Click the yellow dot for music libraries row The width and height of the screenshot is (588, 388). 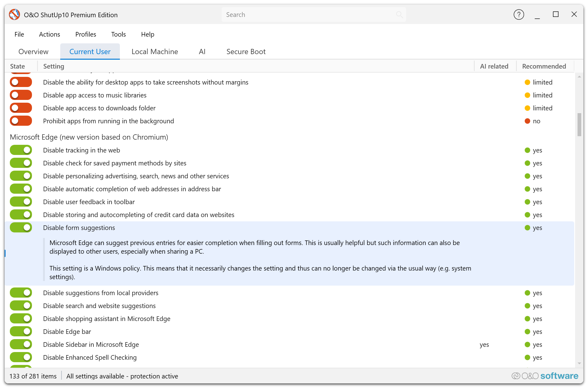[527, 95]
